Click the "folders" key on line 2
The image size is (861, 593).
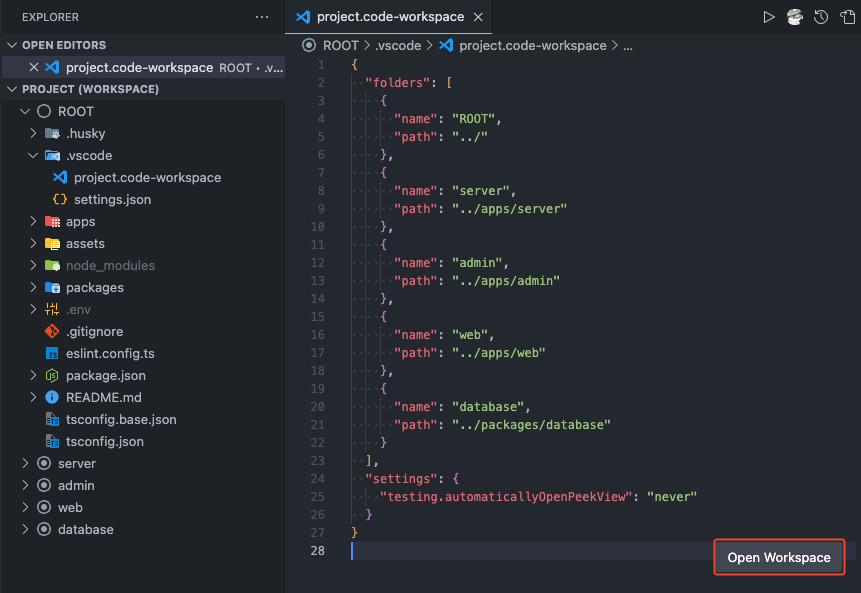click(x=398, y=82)
